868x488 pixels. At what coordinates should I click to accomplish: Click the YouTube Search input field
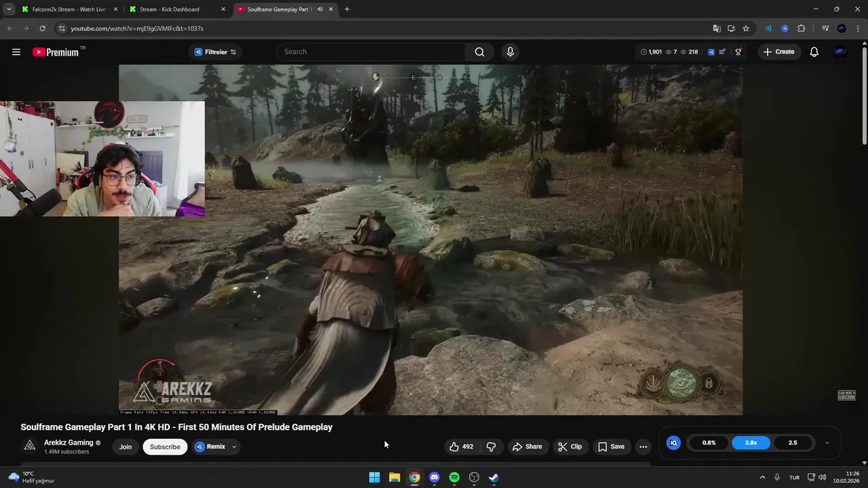pyautogui.click(x=371, y=52)
